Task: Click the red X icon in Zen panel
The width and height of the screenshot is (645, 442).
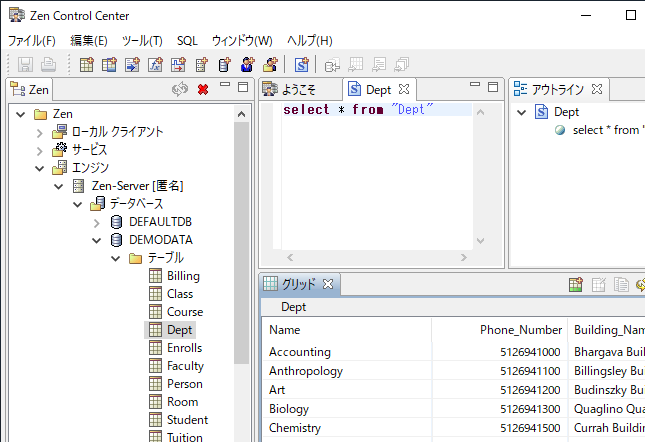Action: pyautogui.click(x=203, y=89)
